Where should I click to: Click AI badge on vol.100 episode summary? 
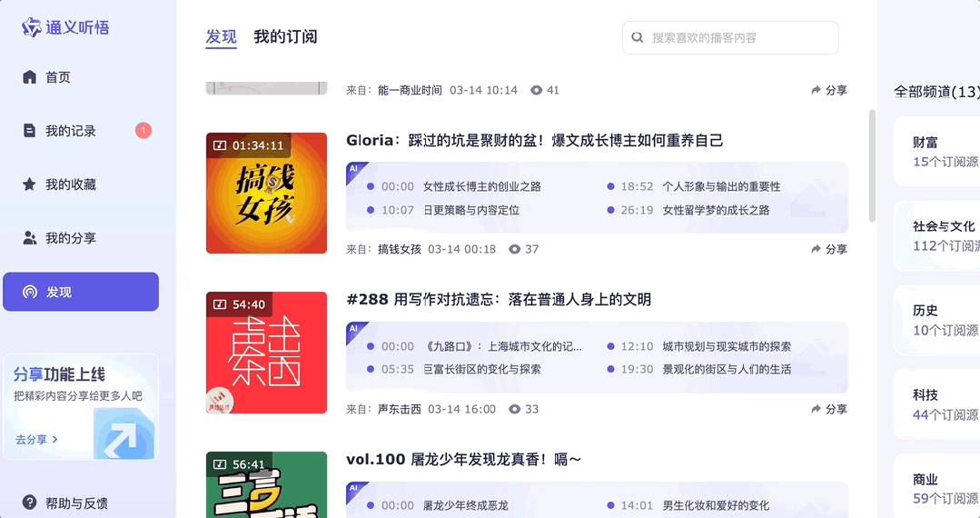[355, 489]
